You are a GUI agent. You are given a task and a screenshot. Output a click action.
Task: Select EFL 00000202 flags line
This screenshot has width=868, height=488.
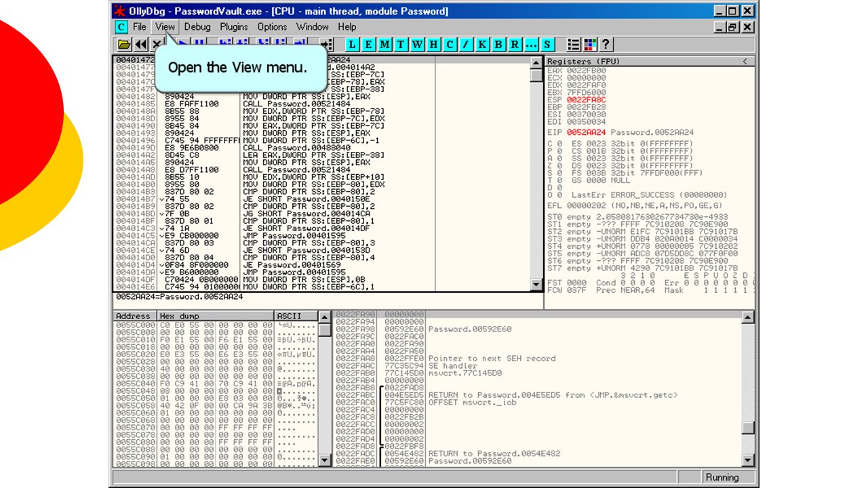(x=635, y=205)
